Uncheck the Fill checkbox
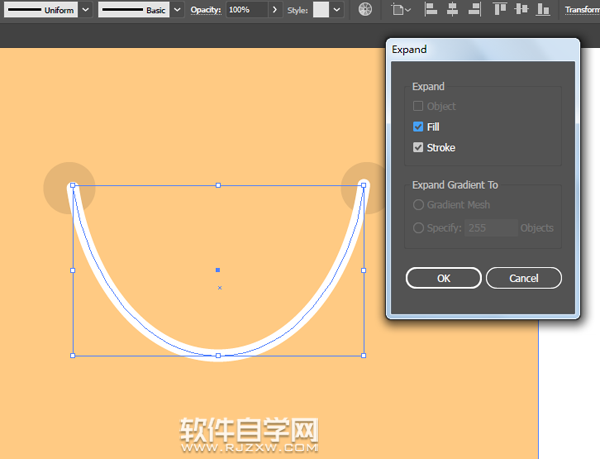 pyautogui.click(x=418, y=127)
